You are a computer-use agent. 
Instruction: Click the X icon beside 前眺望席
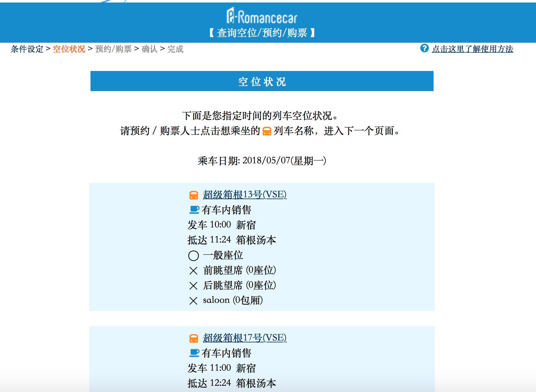pyautogui.click(x=194, y=270)
